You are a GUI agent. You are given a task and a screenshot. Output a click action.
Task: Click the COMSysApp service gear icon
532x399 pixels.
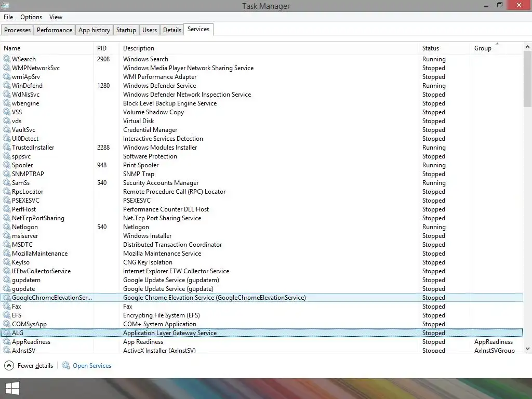pos(6,324)
